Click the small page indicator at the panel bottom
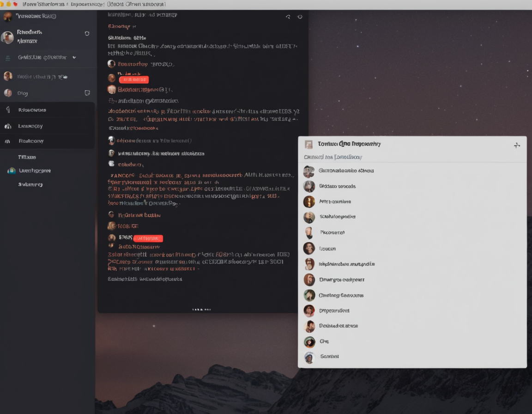This screenshot has height=414, width=532. 201,310
